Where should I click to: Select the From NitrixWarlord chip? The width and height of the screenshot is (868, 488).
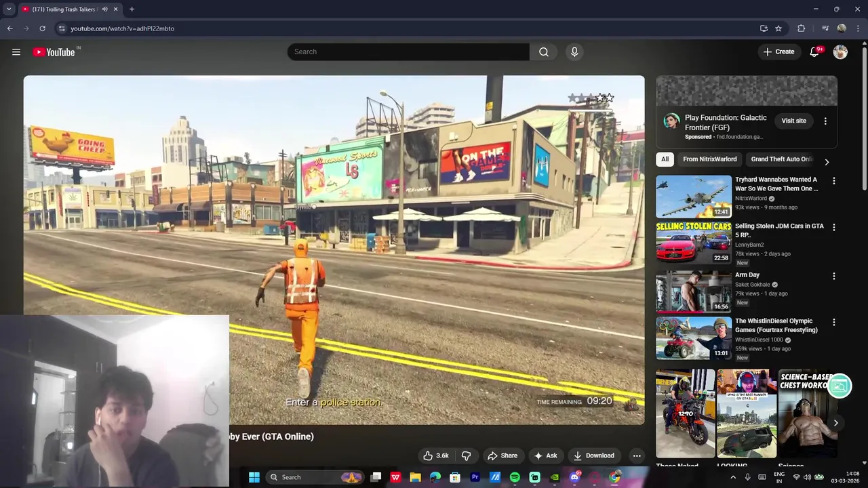(710, 159)
